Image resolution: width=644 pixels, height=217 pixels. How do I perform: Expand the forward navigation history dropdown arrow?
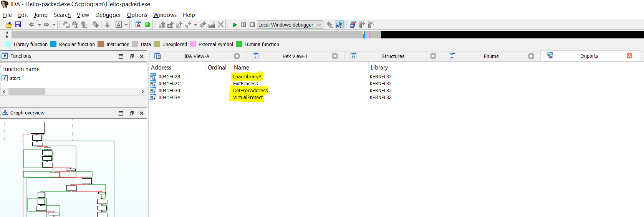click(x=54, y=25)
